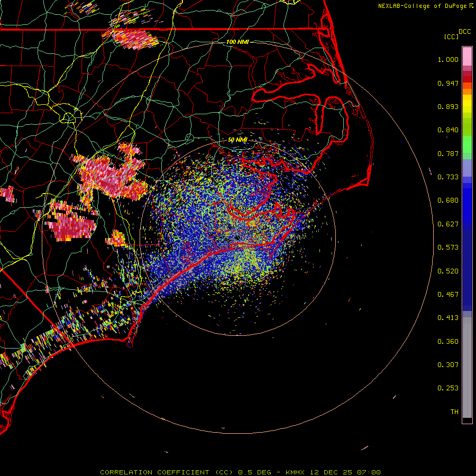
Task: Click the TH threshold label
Action: (x=454, y=412)
